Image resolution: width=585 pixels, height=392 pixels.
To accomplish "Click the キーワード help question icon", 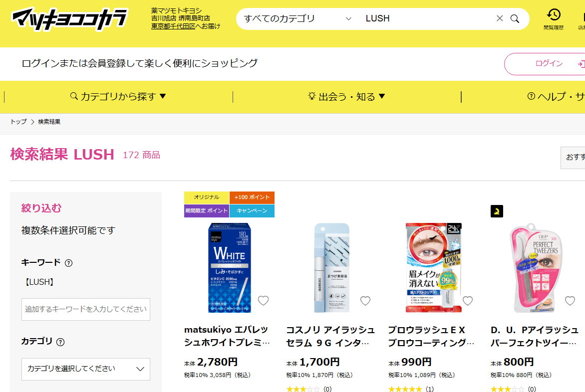I will coord(69,263).
